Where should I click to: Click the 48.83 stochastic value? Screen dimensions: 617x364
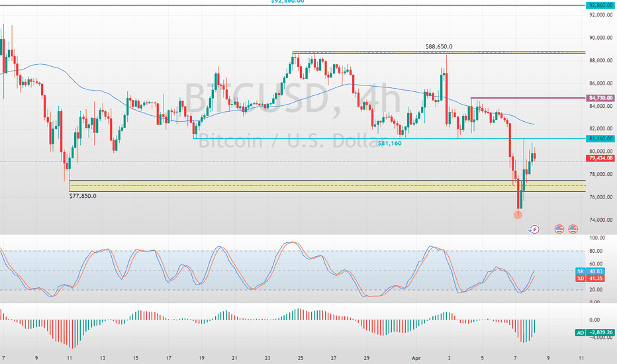coord(595,271)
